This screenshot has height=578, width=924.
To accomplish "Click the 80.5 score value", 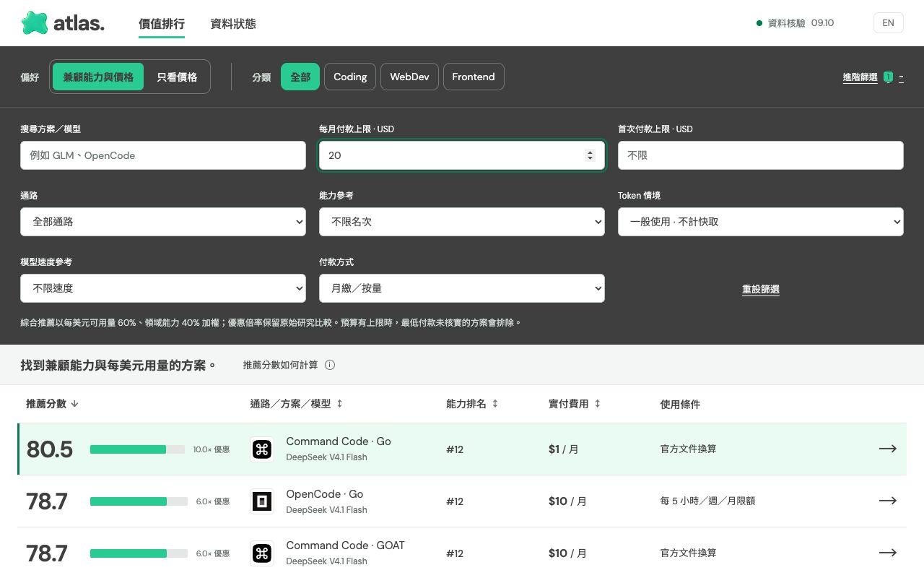I will click(x=50, y=449).
